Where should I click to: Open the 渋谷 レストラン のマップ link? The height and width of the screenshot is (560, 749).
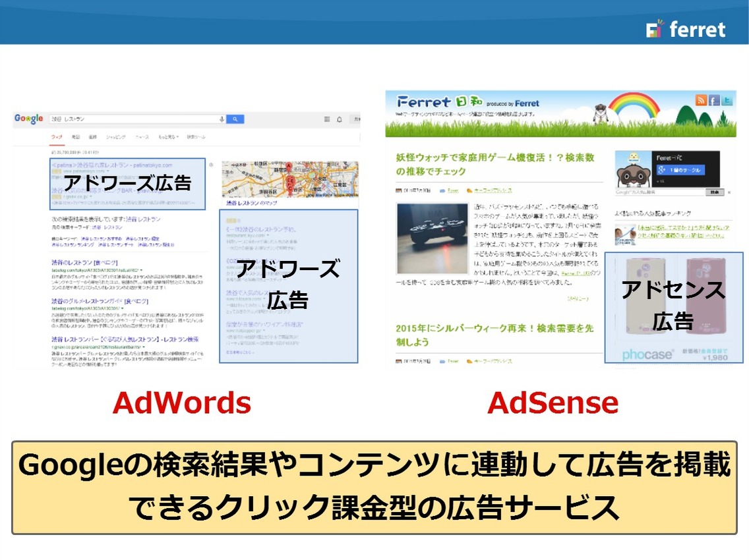pyautogui.click(x=252, y=203)
